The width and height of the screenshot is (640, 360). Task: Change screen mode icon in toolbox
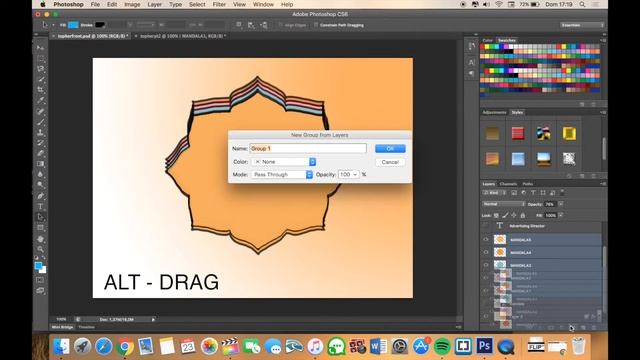(40, 291)
